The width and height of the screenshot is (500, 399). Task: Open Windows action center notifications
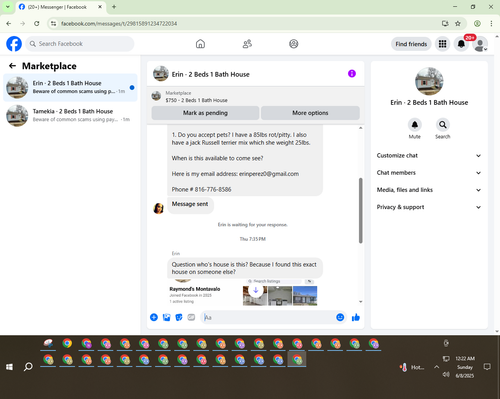coord(487,367)
